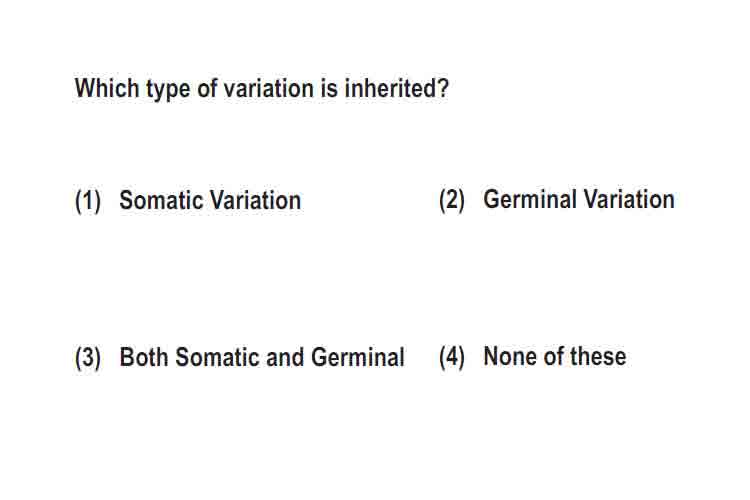Click the word 'Variation' in option one

coord(256,200)
